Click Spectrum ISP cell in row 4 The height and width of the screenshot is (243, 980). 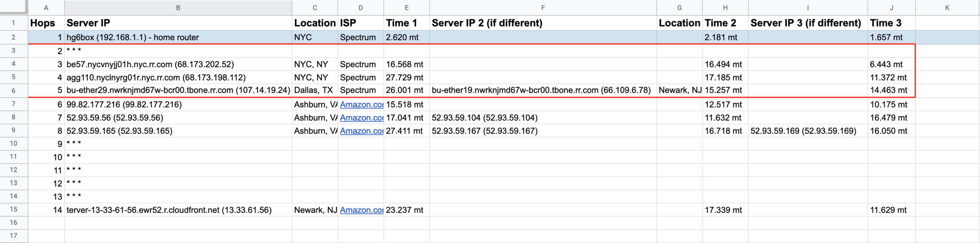(x=361, y=64)
